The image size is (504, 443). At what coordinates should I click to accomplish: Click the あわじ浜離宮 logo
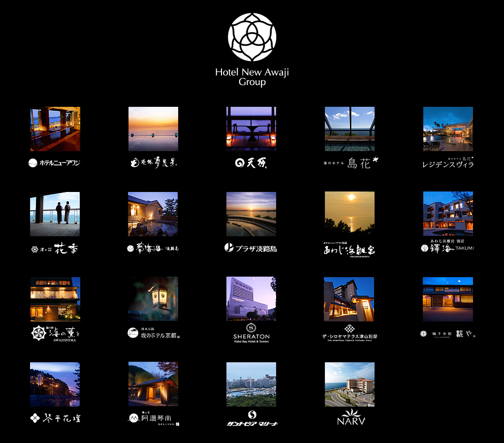coord(349,250)
